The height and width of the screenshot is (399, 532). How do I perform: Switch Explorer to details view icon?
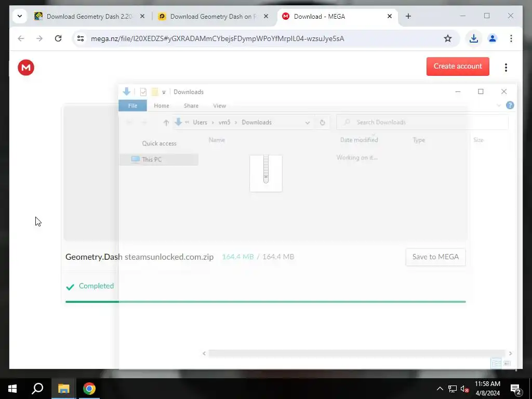click(x=496, y=363)
